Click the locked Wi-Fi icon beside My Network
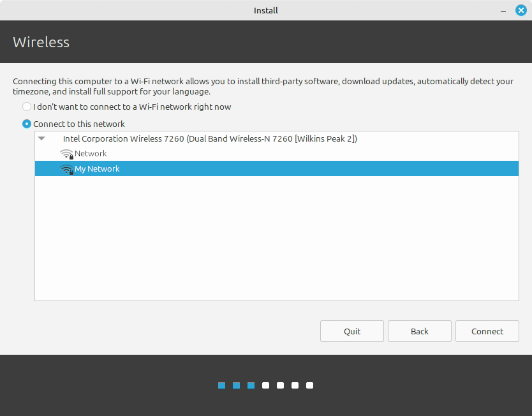 (66, 169)
